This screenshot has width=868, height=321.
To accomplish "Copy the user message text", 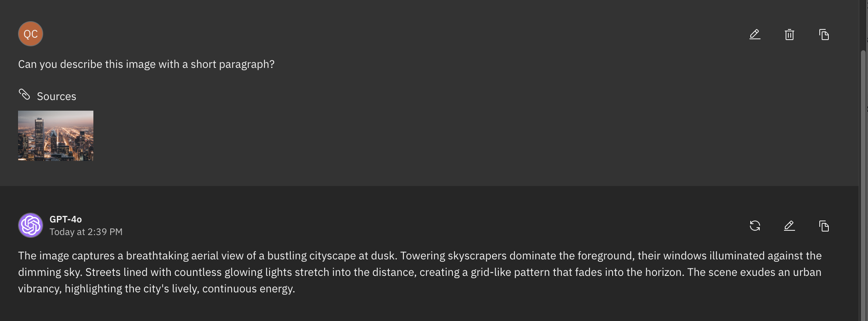I will pos(824,35).
